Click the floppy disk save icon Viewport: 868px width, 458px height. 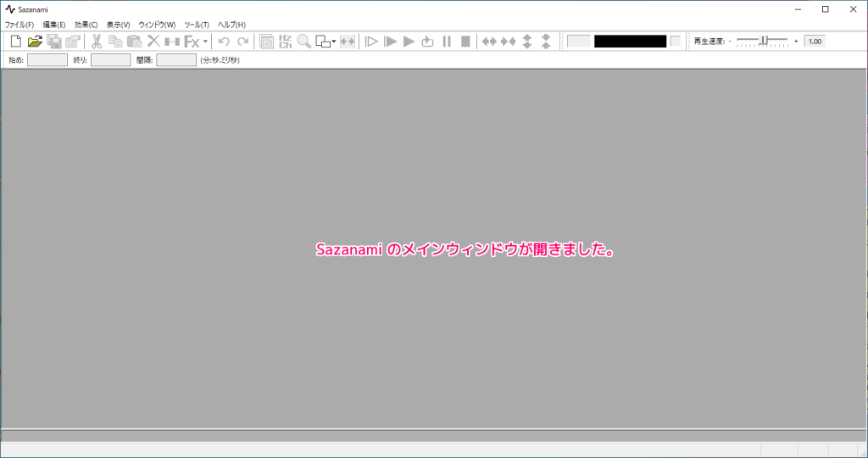(53, 41)
